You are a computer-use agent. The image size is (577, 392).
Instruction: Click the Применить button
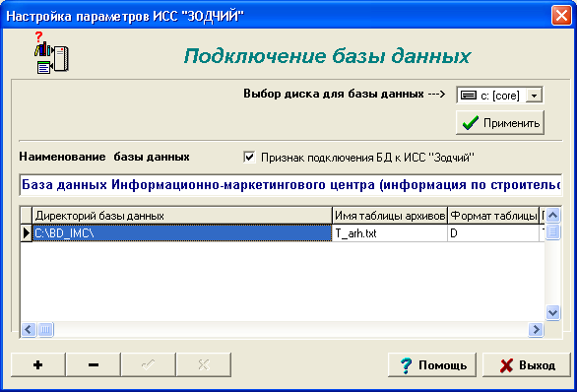click(500, 123)
